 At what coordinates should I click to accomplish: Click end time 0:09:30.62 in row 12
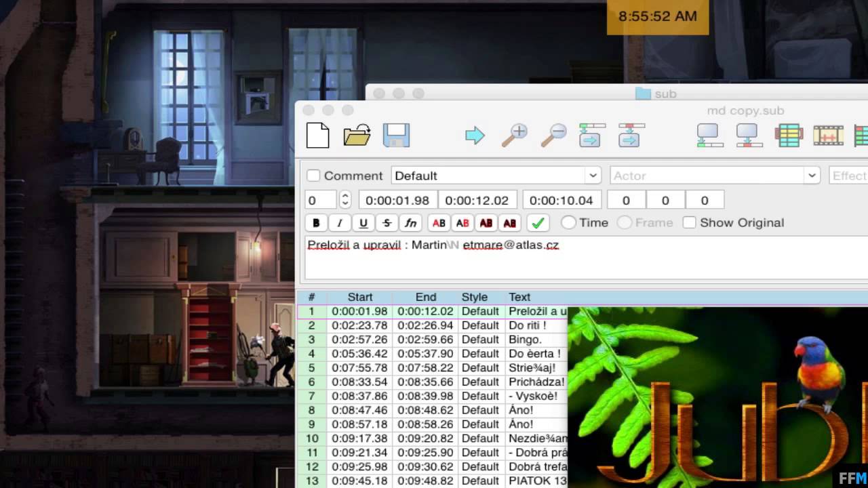[x=425, y=466]
